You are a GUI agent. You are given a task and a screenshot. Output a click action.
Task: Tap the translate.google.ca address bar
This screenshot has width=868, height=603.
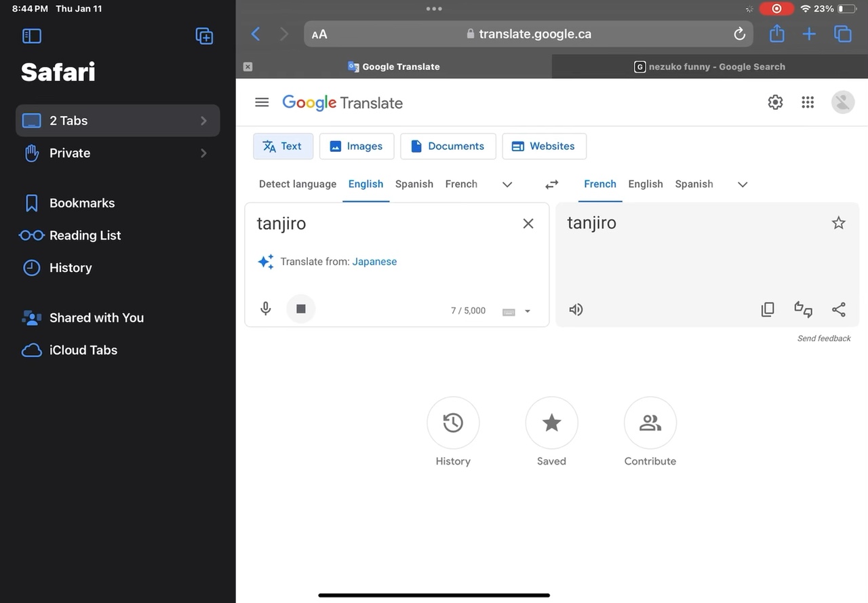pos(528,34)
